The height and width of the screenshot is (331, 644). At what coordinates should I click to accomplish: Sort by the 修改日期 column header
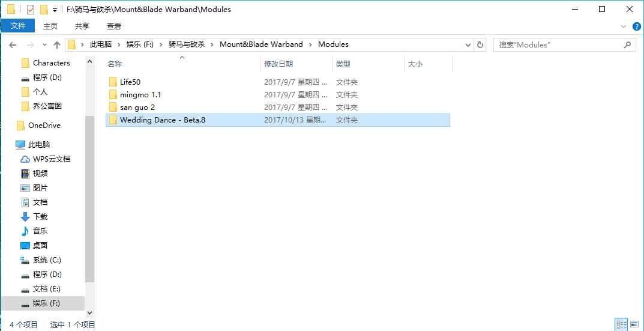tap(278, 64)
